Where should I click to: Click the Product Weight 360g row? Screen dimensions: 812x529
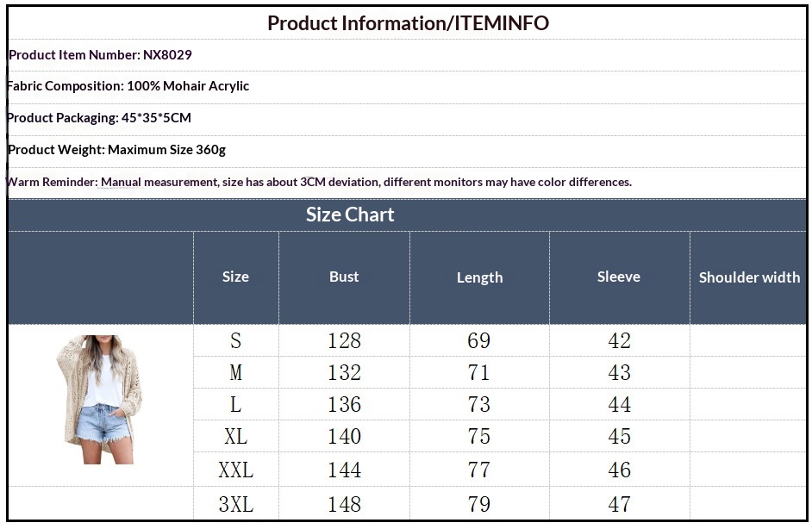coord(116,150)
